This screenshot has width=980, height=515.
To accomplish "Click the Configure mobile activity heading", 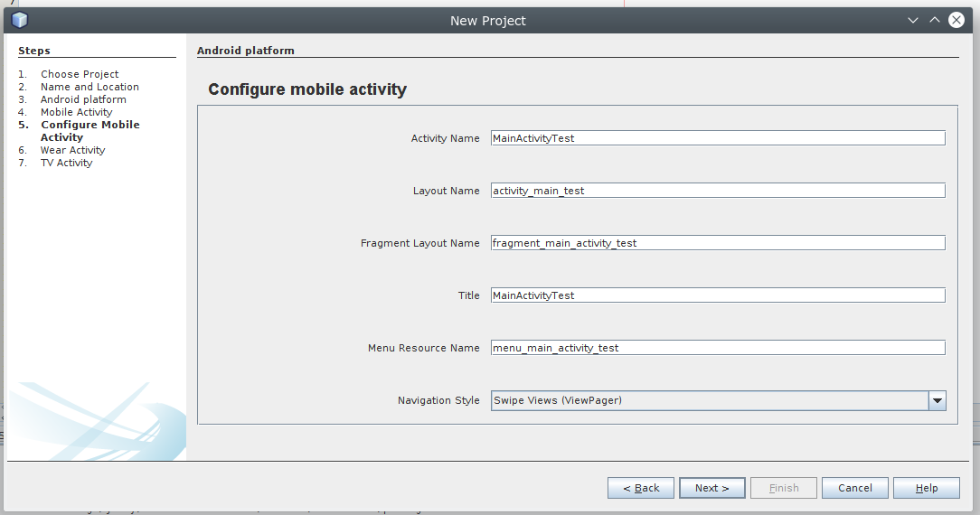I will click(307, 89).
